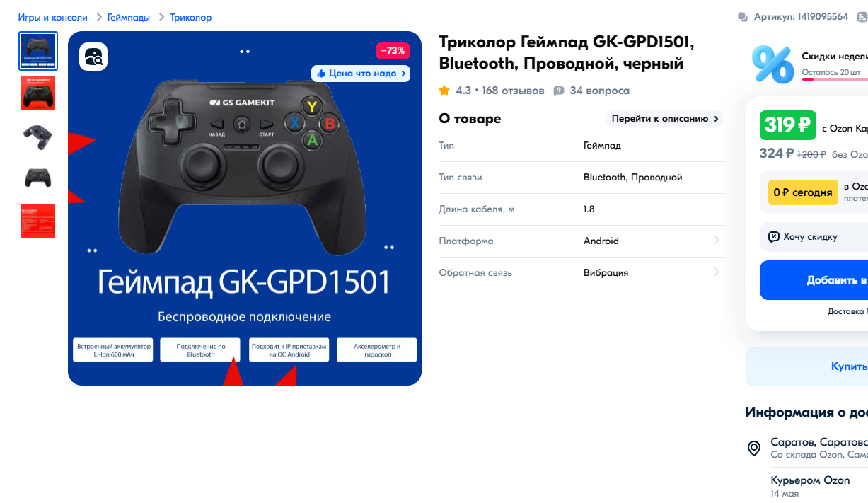The height and width of the screenshot is (503, 868).
Task: Go to 'Игры и консоли' breadcrumb
Action: (x=53, y=17)
